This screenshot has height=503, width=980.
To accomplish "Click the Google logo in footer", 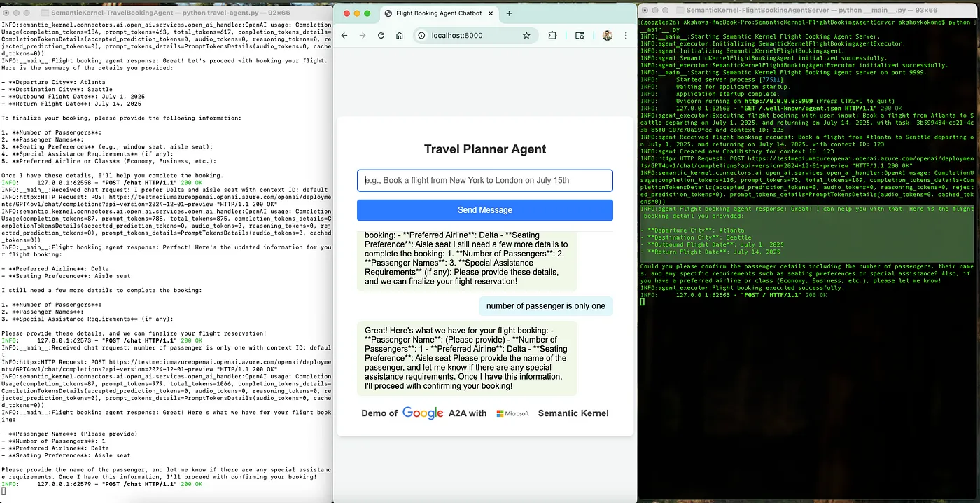I will click(x=423, y=413).
